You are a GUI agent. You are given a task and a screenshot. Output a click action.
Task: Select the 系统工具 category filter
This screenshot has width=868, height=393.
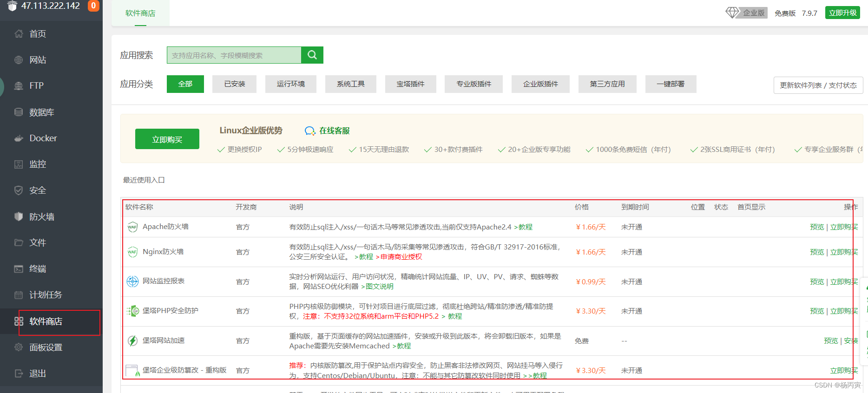[351, 84]
